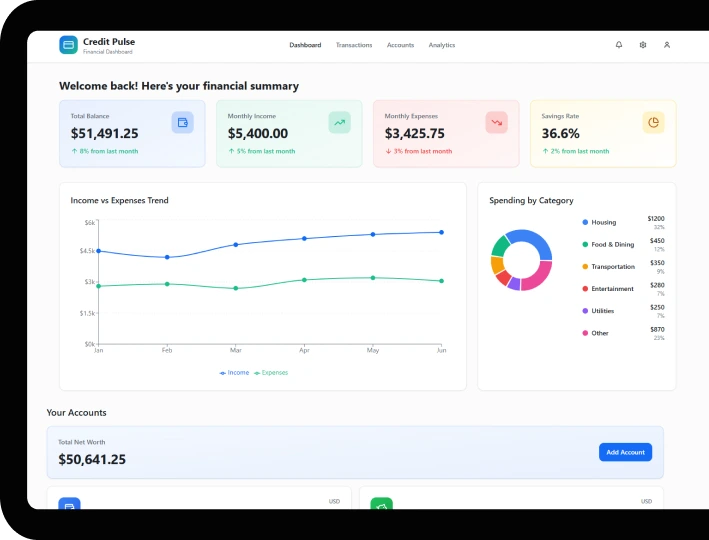Screen dimensions: 709x540
Task: Click the Food & Dining green color dot
Action: (x=585, y=244)
